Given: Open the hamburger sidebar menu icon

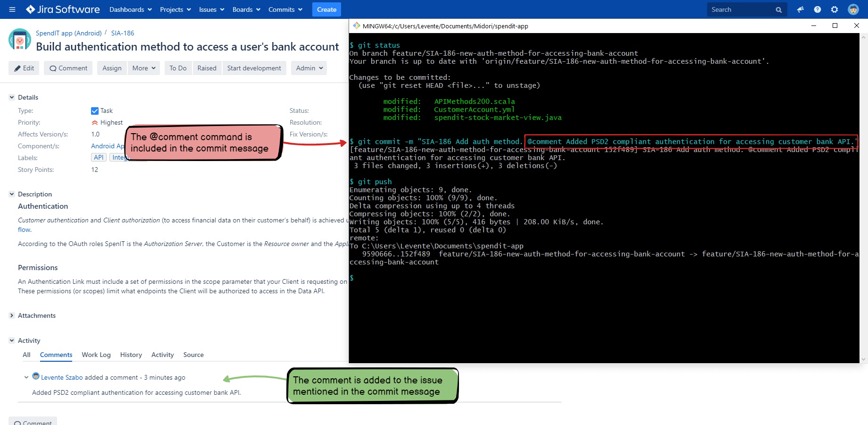Looking at the screenshot, I should 12,9.
